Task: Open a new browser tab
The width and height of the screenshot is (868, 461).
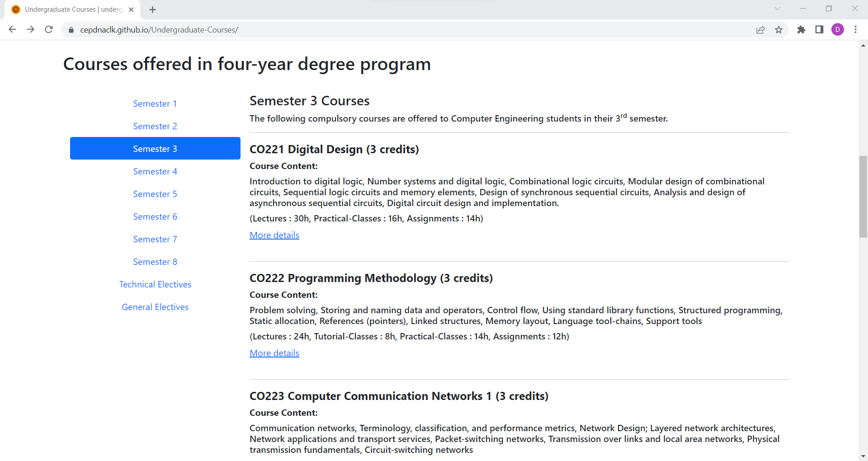Action: pos(153,9)
